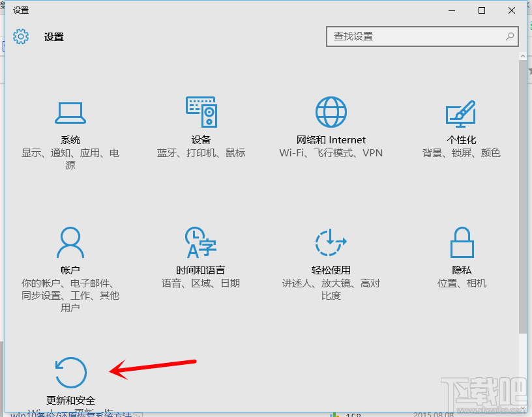Open 更新和安全 indicated by the arrow
This screenshot has height=417, width=532.
70,373
